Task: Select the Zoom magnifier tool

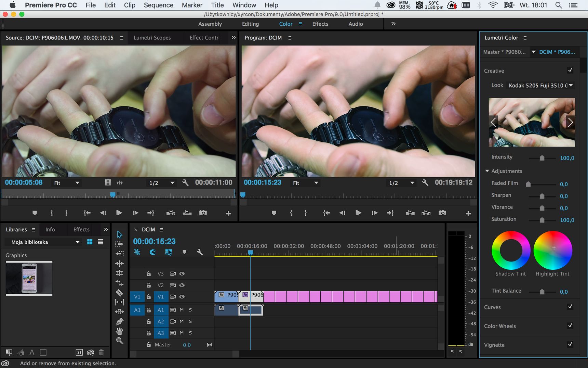Action: click(x=119, y=341)
